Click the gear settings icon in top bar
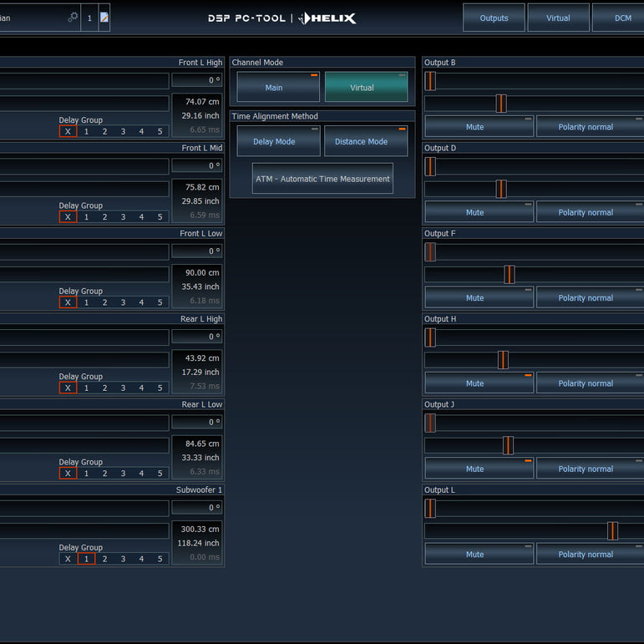This screenshot has height=644, width=644. pyautogui.click(x=73, y=17)
